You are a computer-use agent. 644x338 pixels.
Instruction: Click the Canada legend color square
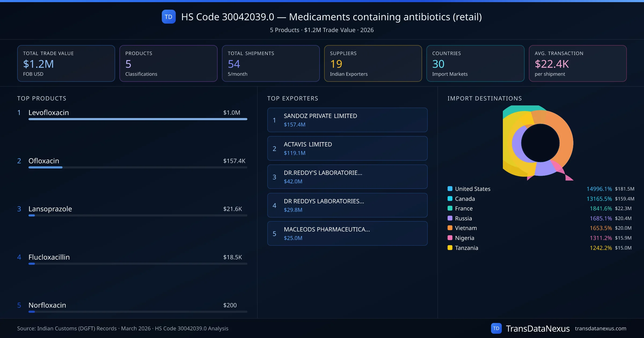450,199
